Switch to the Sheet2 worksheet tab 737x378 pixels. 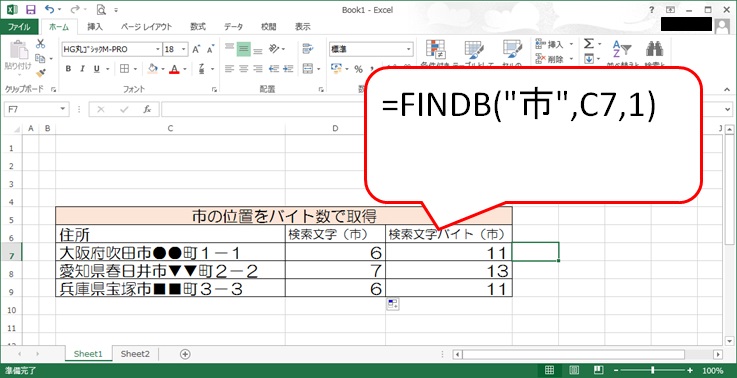[135, 354]
